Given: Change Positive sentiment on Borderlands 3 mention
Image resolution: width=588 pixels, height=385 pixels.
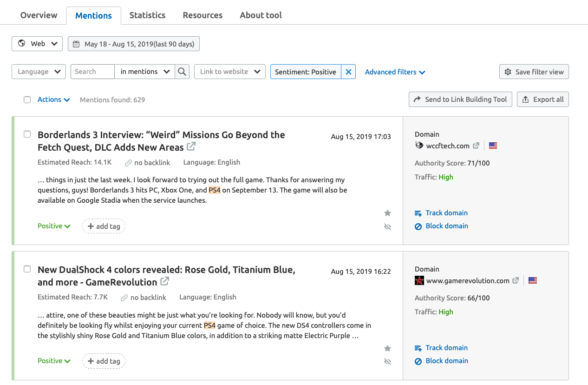Looking at the screenshot, I should 54,226.
